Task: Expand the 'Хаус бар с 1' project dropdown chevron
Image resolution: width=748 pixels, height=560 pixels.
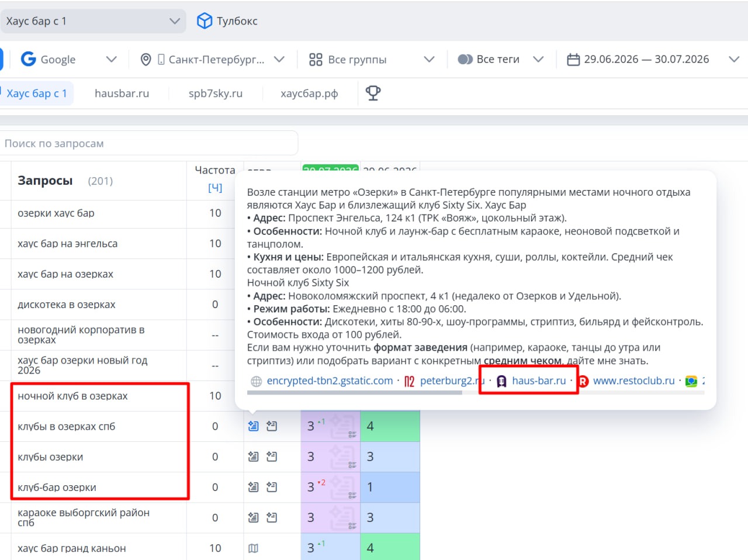Action: pos(174,21)
